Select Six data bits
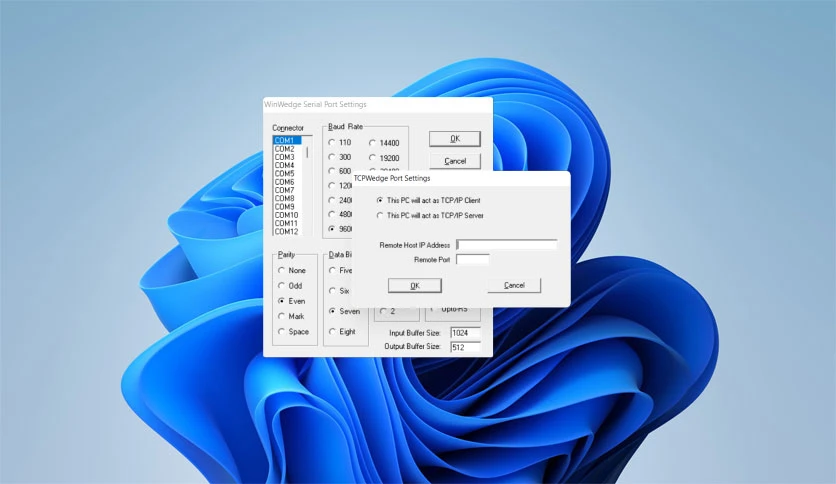This screenshot has width=836, height=484. tap(332, 291)
